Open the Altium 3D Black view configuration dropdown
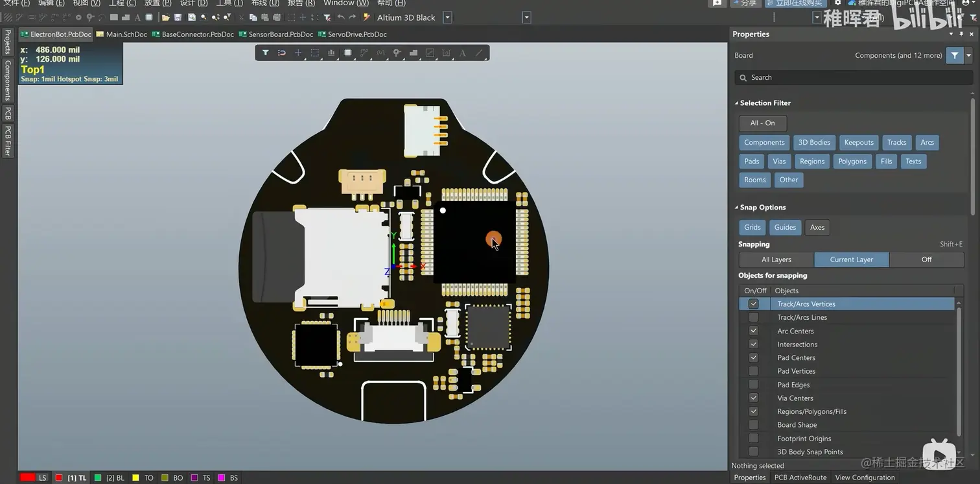The width and height of the screenshot is (980, 484). coord(447,18)
